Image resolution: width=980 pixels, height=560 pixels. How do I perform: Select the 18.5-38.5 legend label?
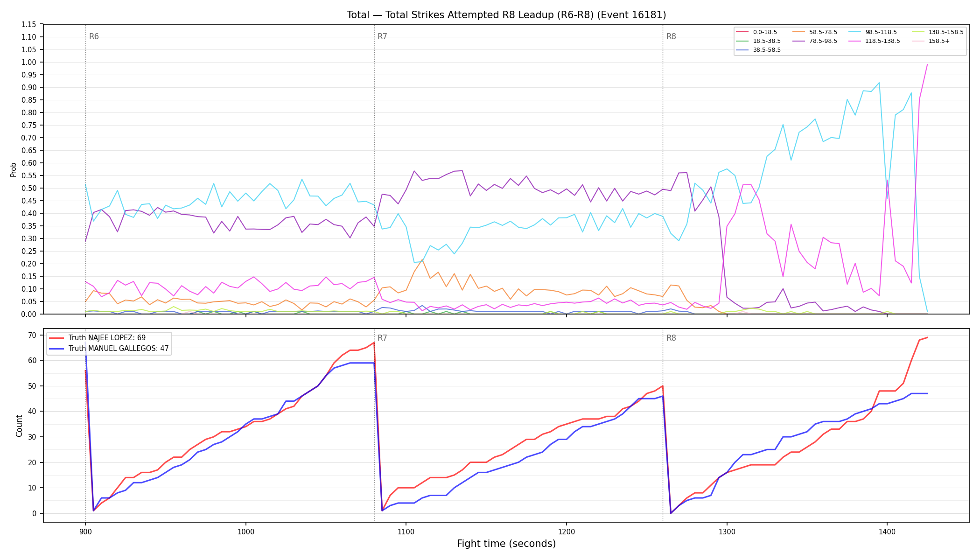coord(767,41)
